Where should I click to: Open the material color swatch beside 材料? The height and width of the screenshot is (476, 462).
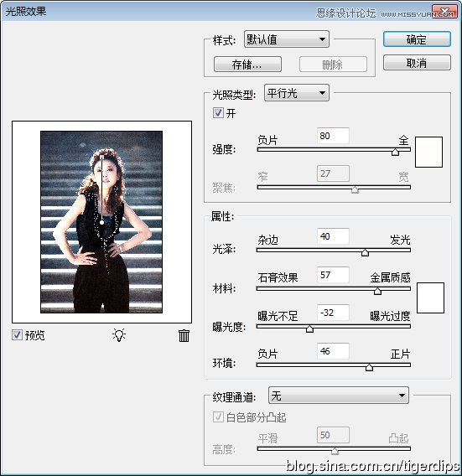430,297
